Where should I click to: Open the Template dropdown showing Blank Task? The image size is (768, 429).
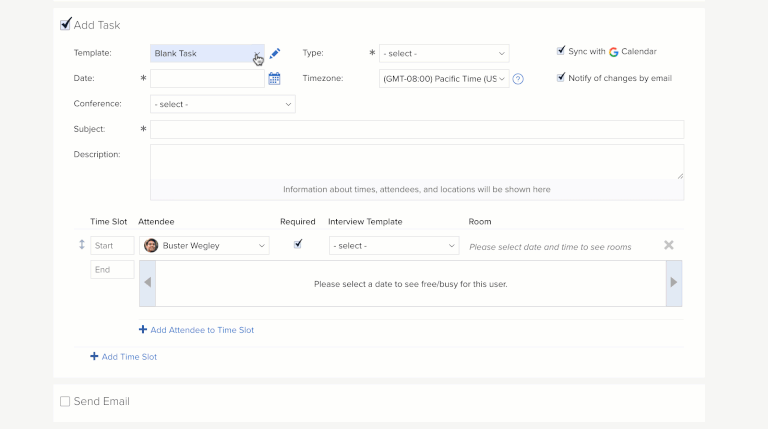click(207, 53)
